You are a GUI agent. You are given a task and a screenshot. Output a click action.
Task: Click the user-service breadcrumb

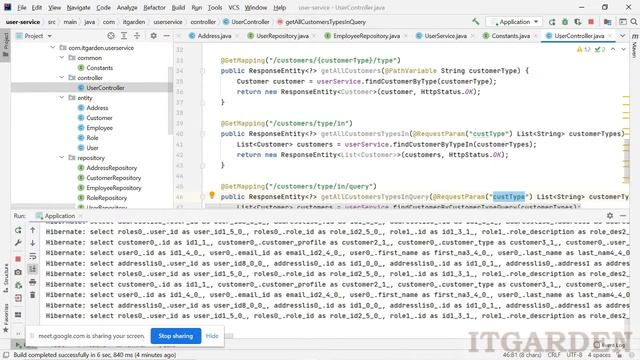click(x=23, y=22)
